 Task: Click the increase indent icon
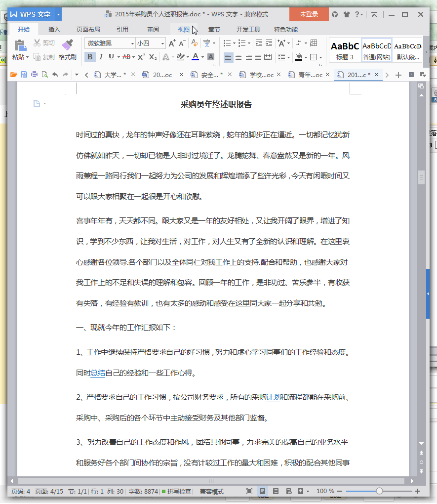point(269,43)
